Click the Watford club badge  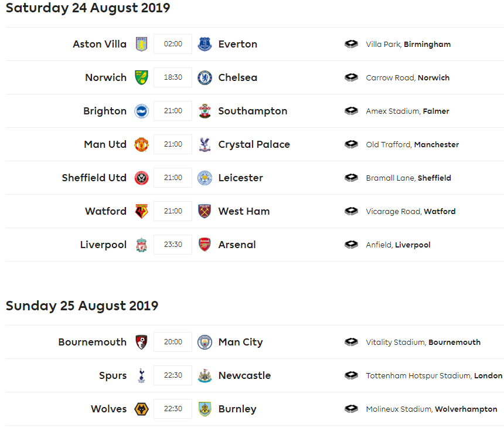pos(141,211)
